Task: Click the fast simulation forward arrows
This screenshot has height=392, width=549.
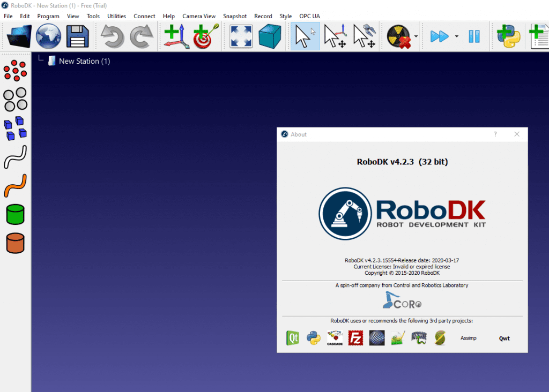Action: 440,36
